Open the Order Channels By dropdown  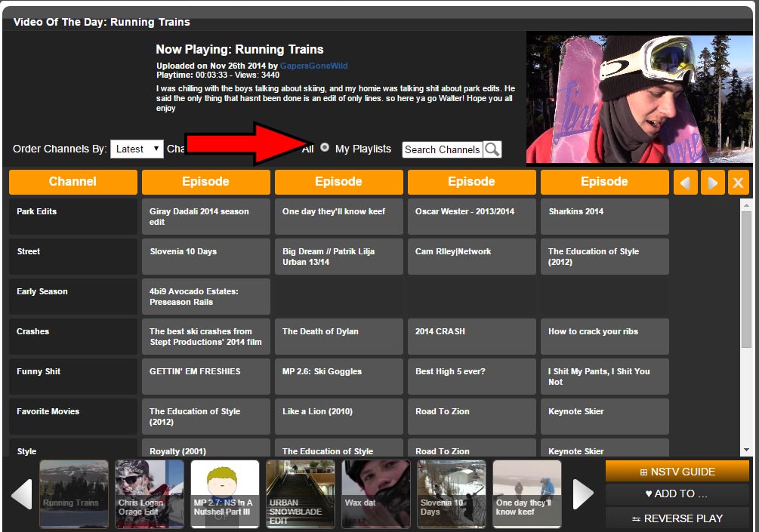coord(137,149)
